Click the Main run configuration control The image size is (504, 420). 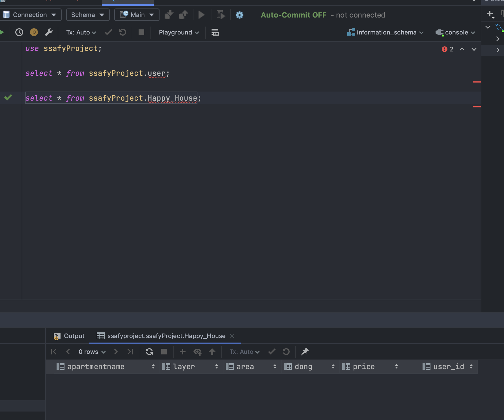pos(137,15)
